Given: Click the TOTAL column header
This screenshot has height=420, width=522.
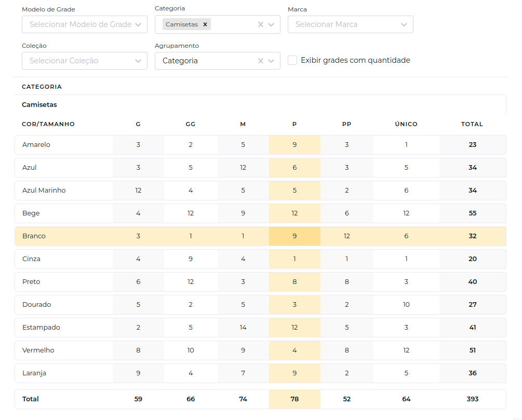Looking at the screenshot, I should coord(472,124).
